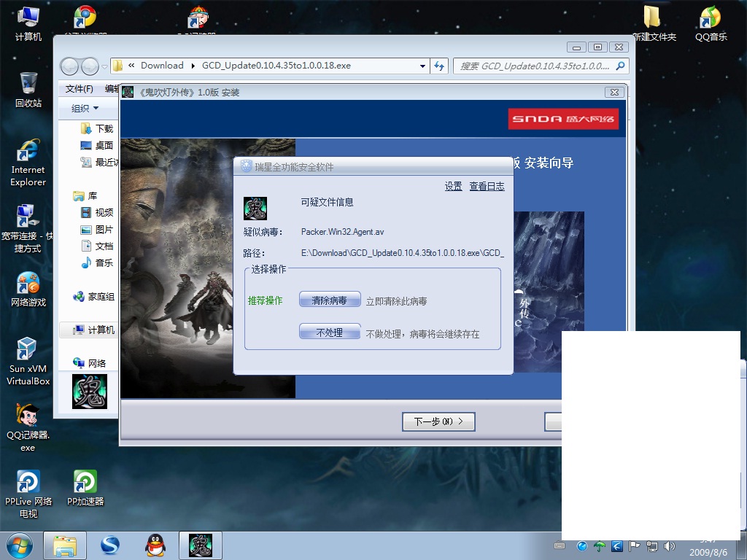Open the 组织 dropdown in Explorer toolbar
This screenshot has height=560, width=747.
(85, 109)
